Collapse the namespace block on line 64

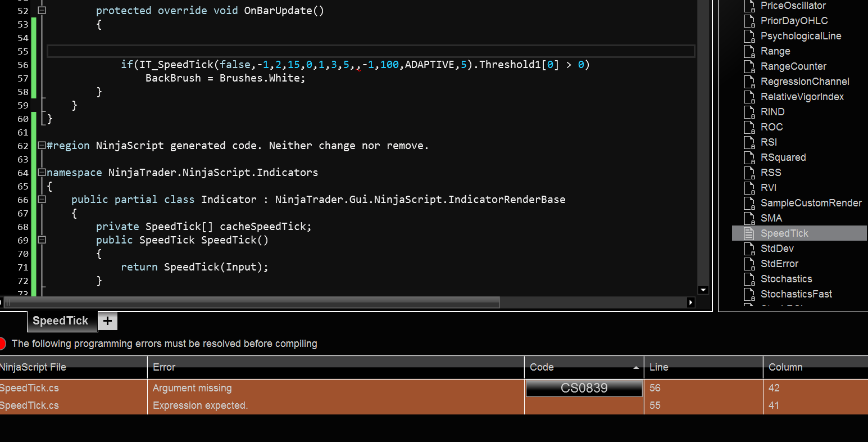(x=42, y=172)
